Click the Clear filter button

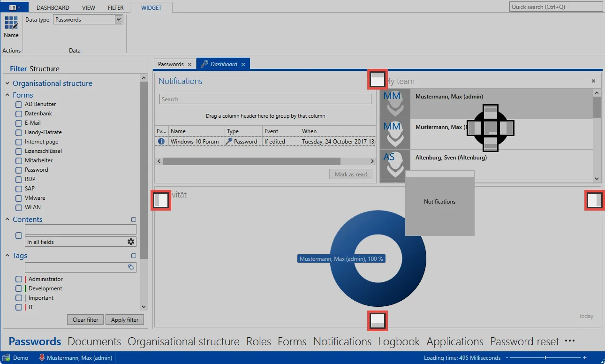(85, 320)
